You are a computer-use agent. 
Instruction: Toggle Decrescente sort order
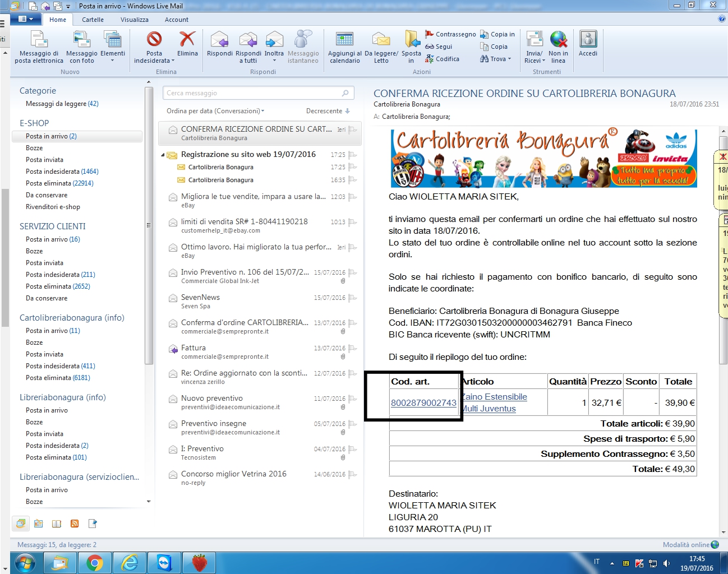point(328,111)
